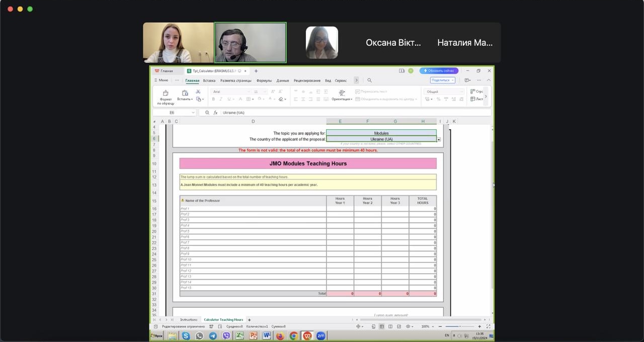Click the Excel icon in the taskbar
This screenshot has width=644, height=342.
pyautogui.click(x=240, y=335)
